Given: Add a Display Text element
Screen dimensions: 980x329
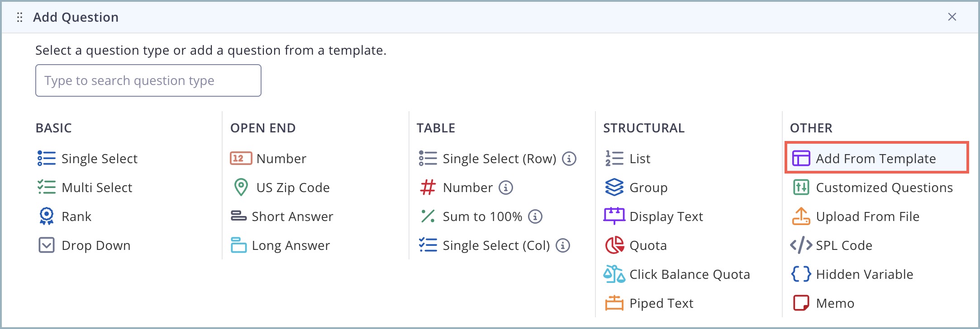Looking at the screenshot, I should click(666, 216).
